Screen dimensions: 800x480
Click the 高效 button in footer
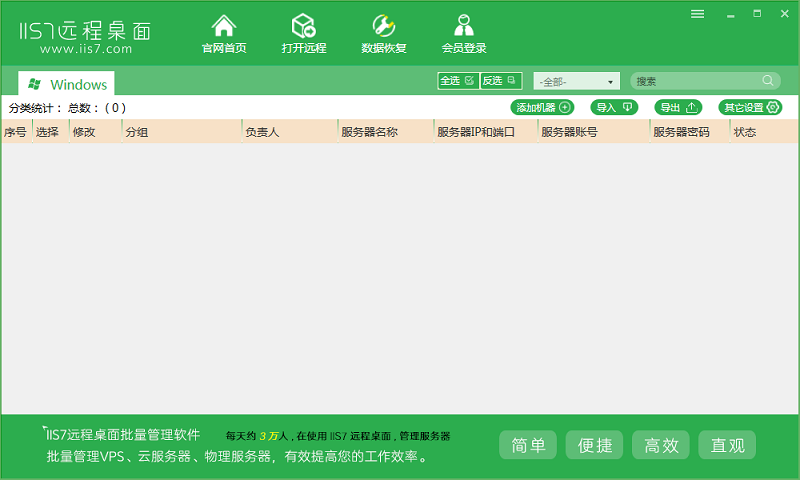[x=661, y=445]
